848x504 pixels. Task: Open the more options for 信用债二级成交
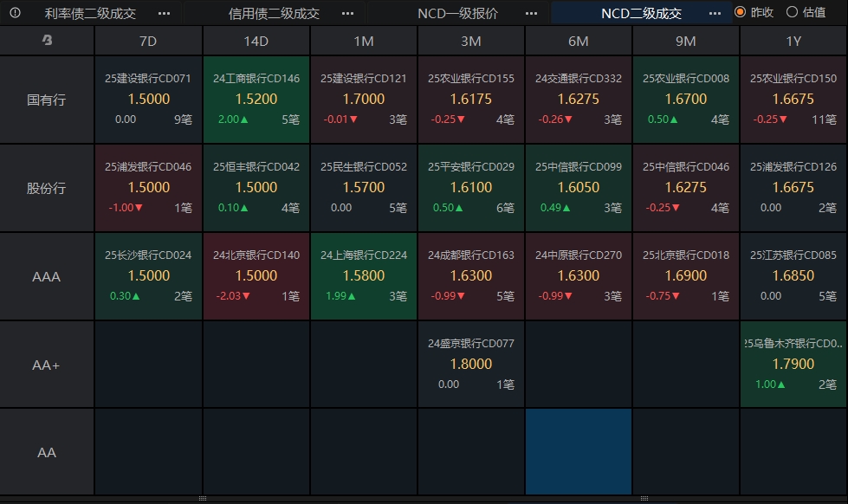pyautogui.click(x=347, y=13)
